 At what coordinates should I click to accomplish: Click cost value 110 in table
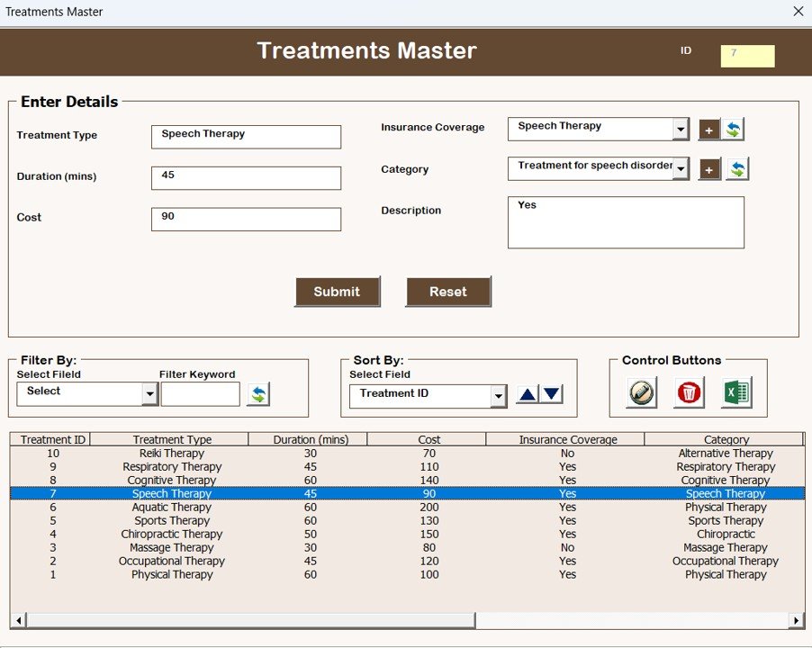[x=429, y=467]
